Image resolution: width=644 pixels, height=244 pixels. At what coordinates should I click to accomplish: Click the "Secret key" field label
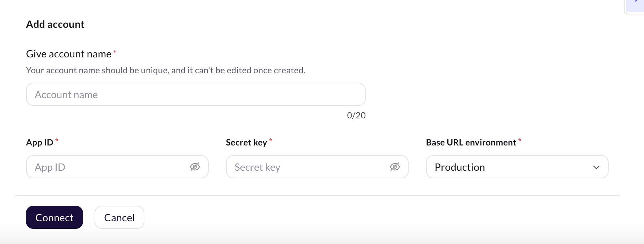coord(246,143)
